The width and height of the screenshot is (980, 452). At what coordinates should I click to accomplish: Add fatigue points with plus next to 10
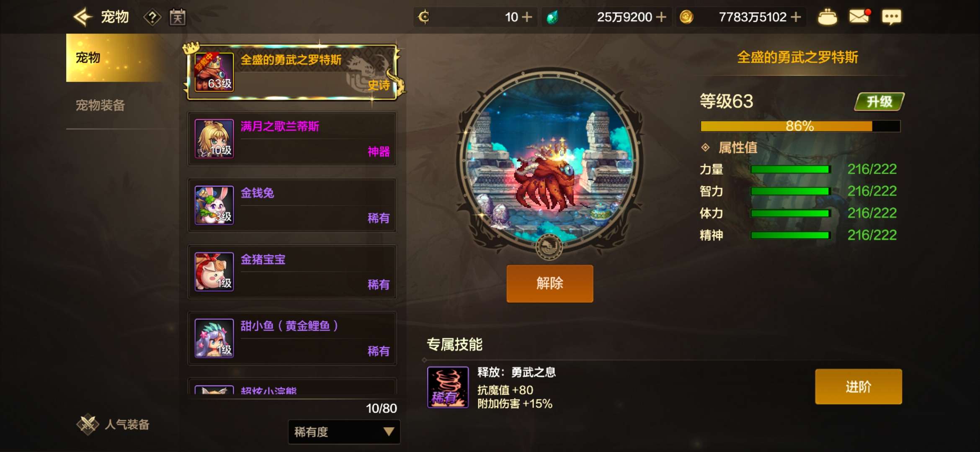tap(527, 17)
